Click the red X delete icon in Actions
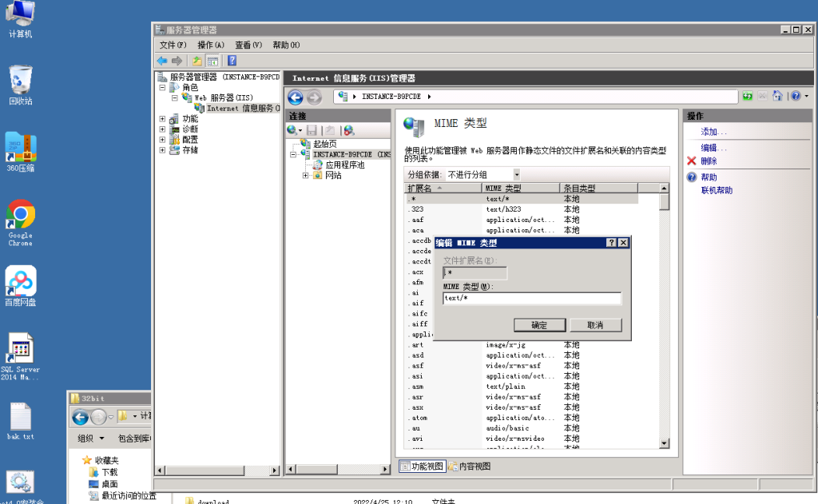818x504 pixels. tap(691, 161)
